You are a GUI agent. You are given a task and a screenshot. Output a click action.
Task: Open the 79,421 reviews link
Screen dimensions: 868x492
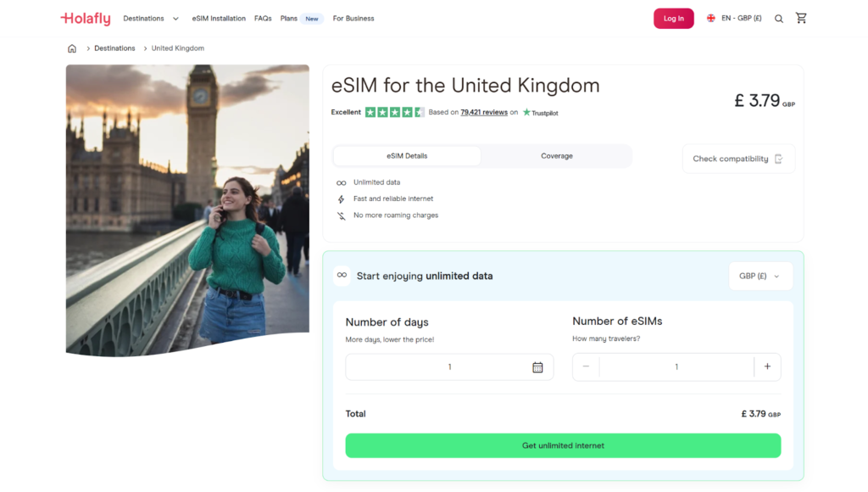pyautogui.click(x=483, y=111)
